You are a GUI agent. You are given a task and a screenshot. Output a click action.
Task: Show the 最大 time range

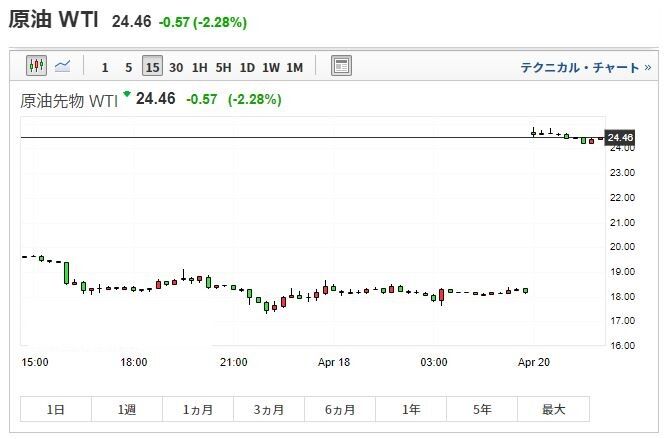(x=553, y=409)
